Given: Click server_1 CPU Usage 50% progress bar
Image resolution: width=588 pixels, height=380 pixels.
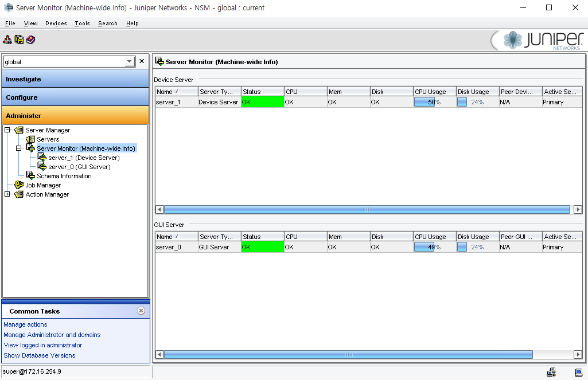Looking at the screenshot, I should (435, 102).
